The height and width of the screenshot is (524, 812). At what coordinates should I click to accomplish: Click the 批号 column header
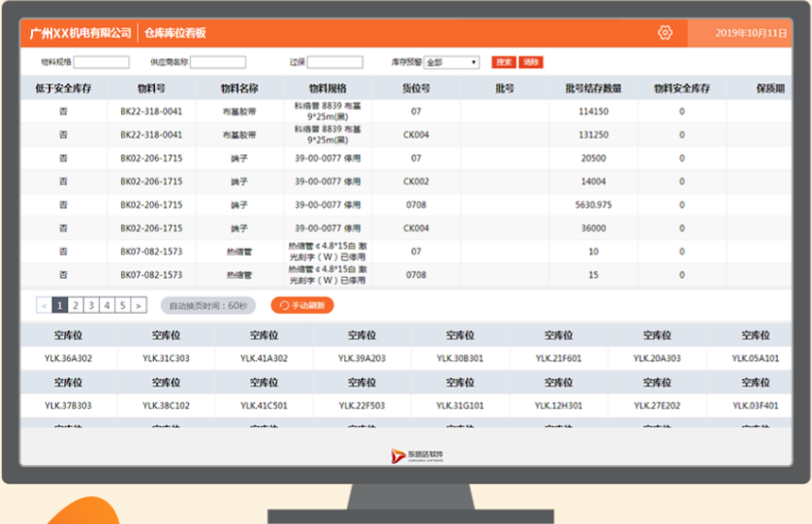point(505,88)
